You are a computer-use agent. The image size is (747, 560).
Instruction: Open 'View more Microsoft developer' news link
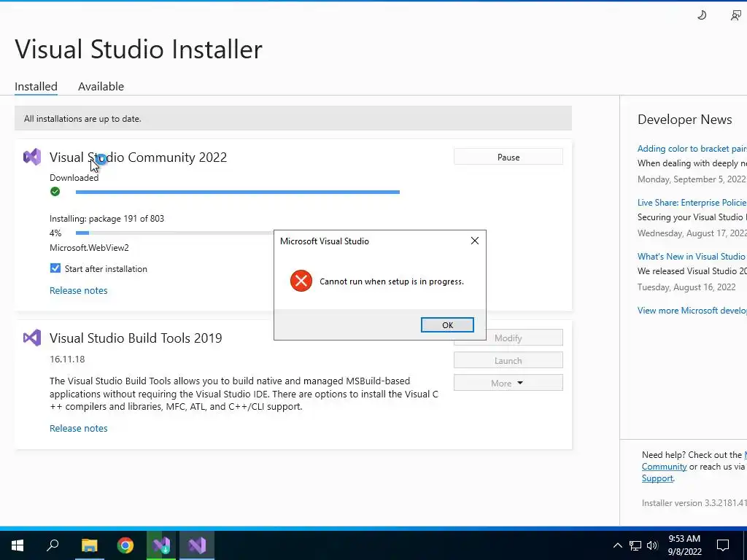click(692, 310)
